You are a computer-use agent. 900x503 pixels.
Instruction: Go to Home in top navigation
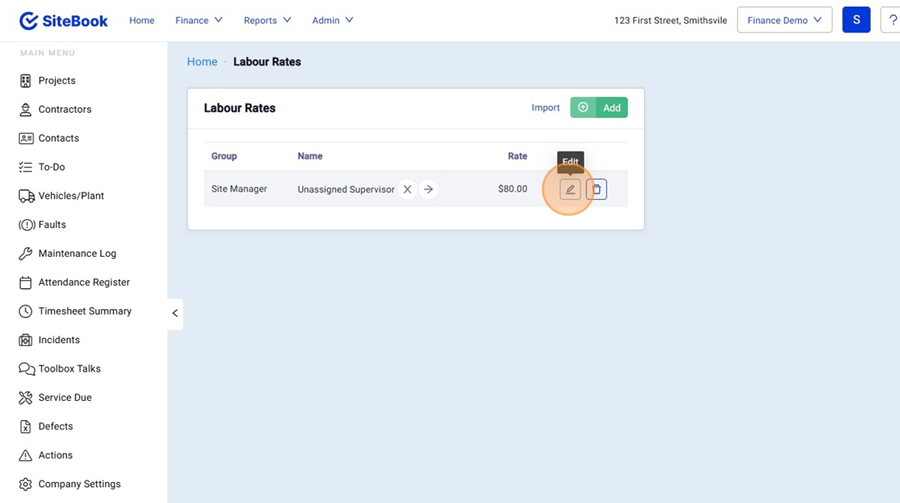coord(142,20)
